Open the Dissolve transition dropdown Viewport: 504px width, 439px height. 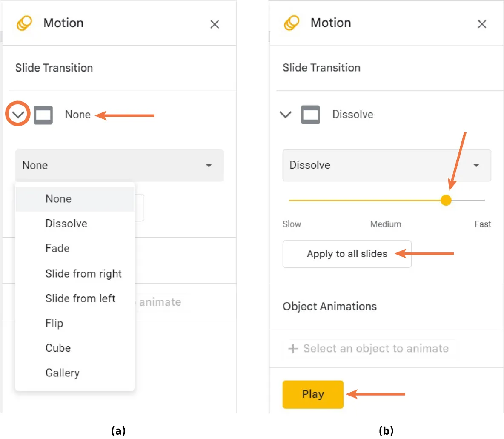click(x=387, y=165)
